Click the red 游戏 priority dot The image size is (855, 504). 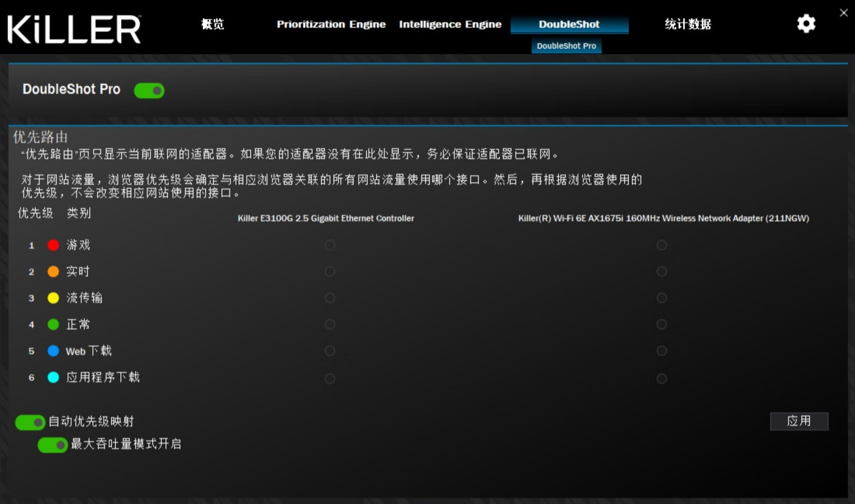coord(53,245)
